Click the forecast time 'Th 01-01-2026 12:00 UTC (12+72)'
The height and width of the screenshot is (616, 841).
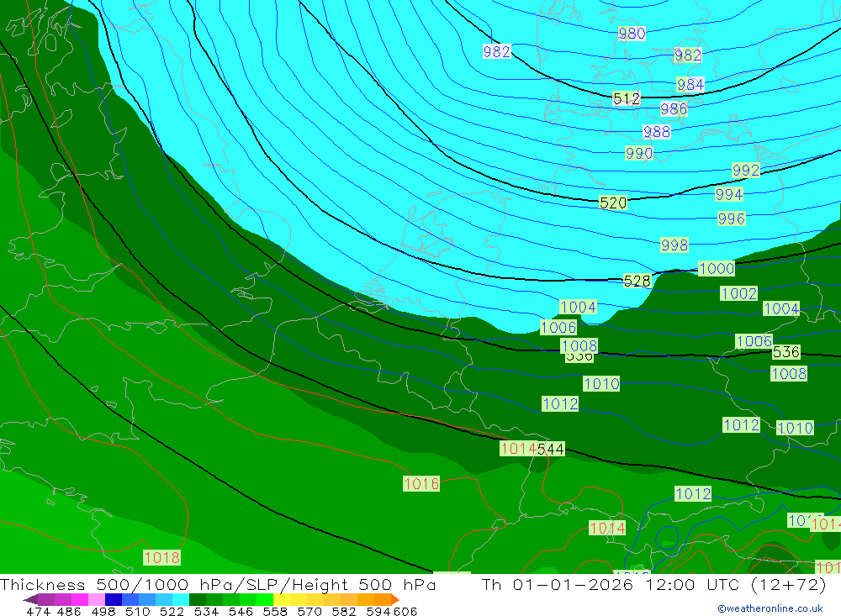coord(653,584)
